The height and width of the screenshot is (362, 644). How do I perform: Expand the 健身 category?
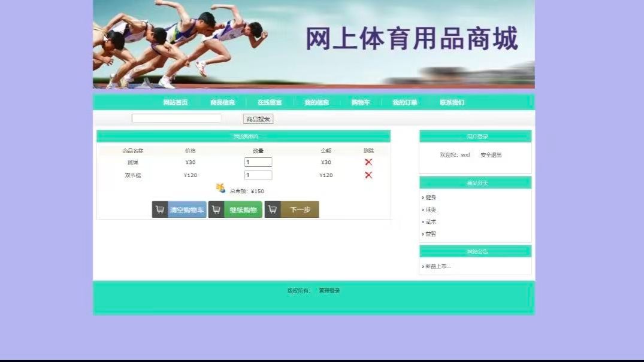pos(430,196)
